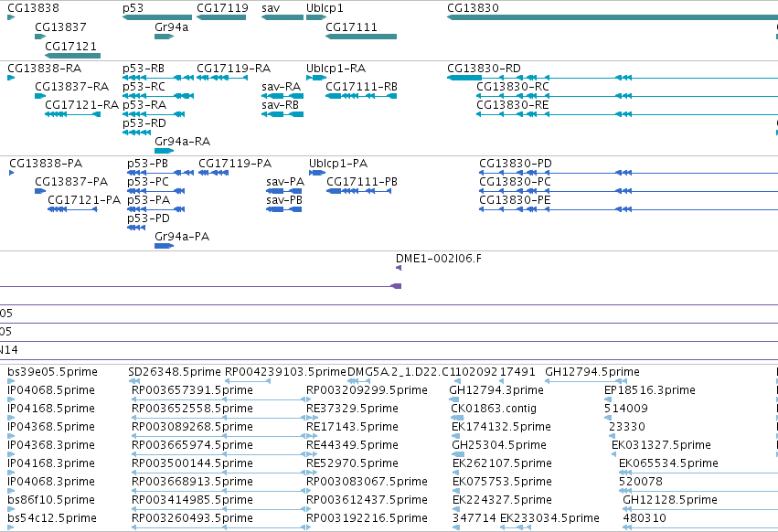Viewport: 778px width, 532px height.
Task: Click the GH12128.5prime label
Action: (x=670, y=500)
